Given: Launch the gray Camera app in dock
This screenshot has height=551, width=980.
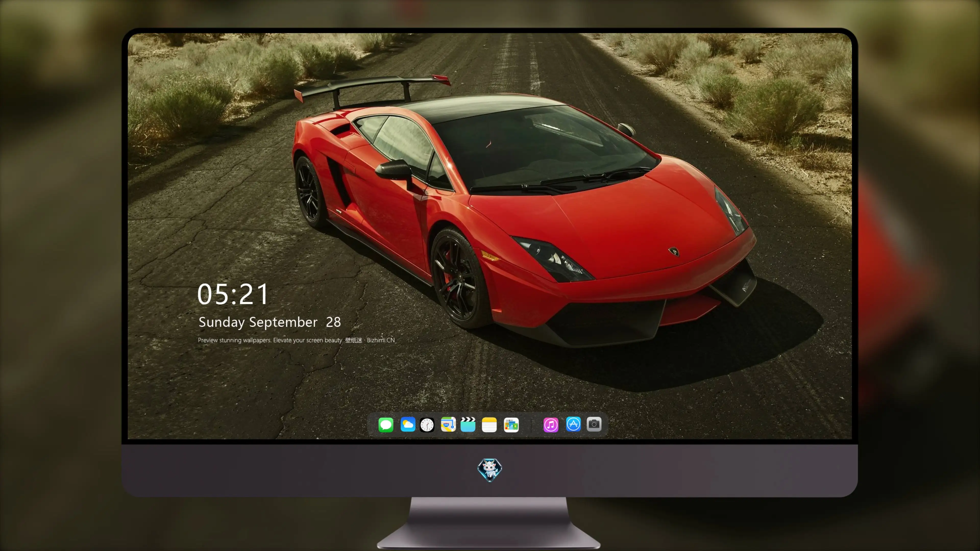Looking at the screenshot, I should click(594, 424).
